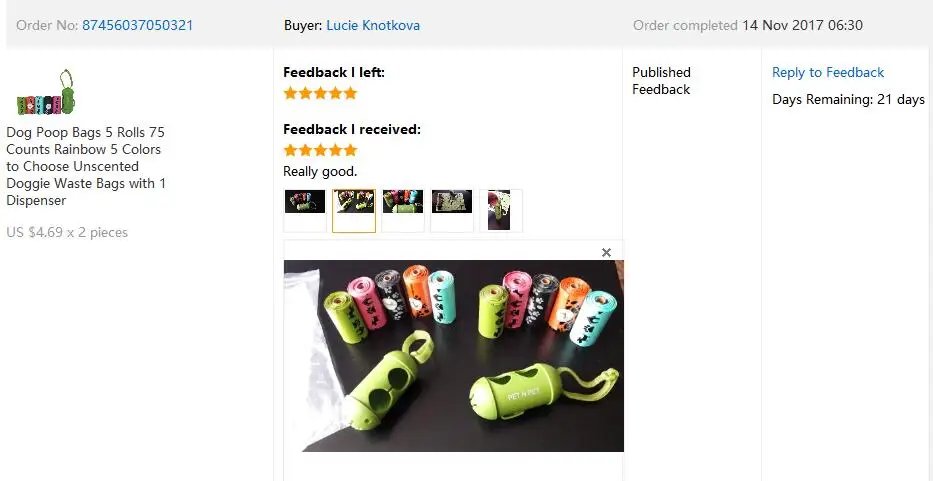Click the dog poop bags product image
933x481 pixels.
[x=46, y=92]
